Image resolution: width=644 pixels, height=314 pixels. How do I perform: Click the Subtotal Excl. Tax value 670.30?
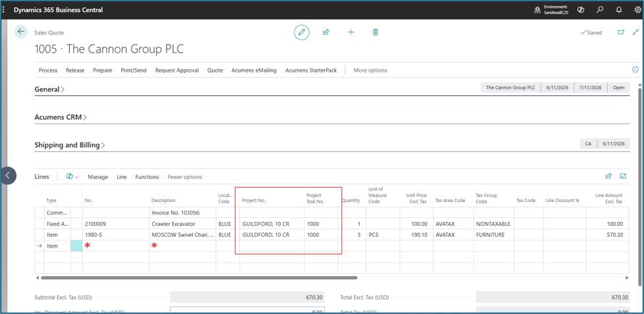(247, 297)
